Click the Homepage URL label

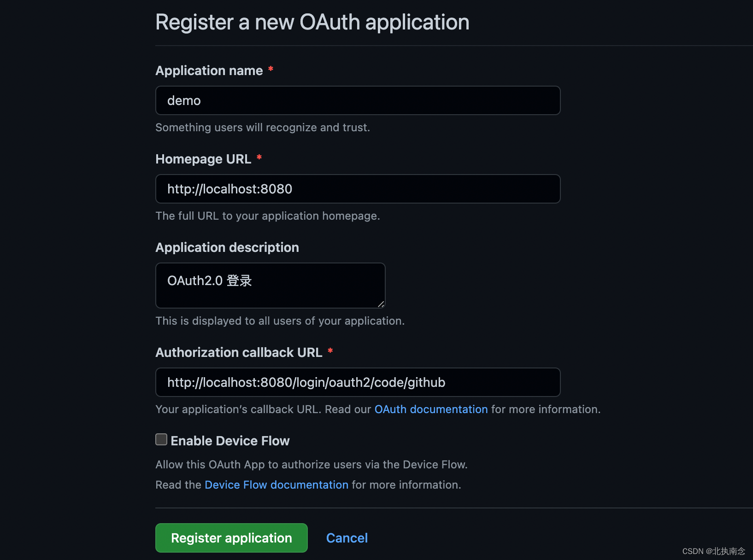click(x=203, y=159)
